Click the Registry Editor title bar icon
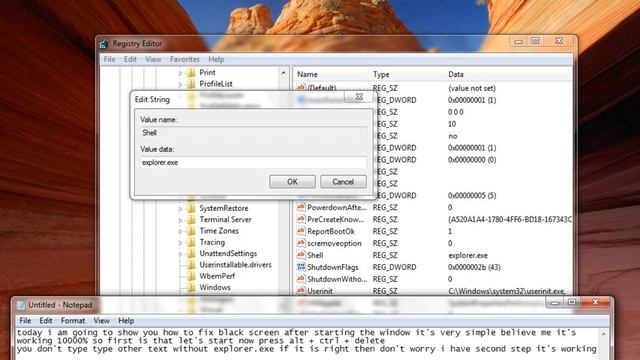The image size is (640, 360). [x=104, y=43]
